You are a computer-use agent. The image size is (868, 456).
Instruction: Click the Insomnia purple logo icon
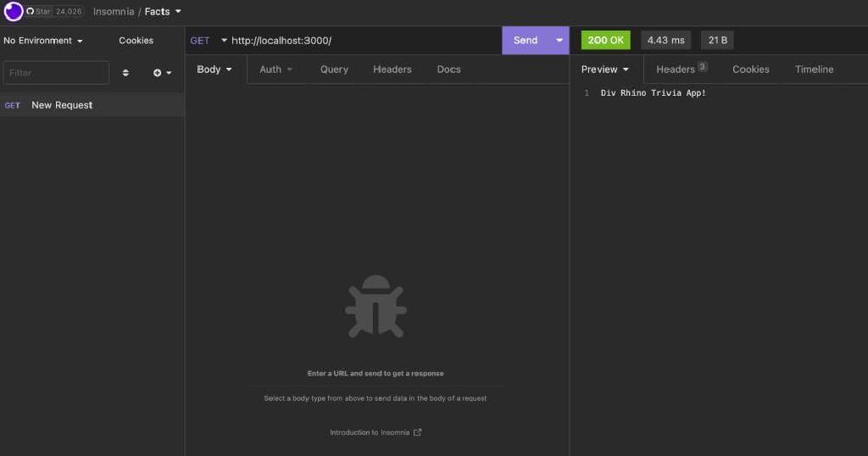click(13, 12)
